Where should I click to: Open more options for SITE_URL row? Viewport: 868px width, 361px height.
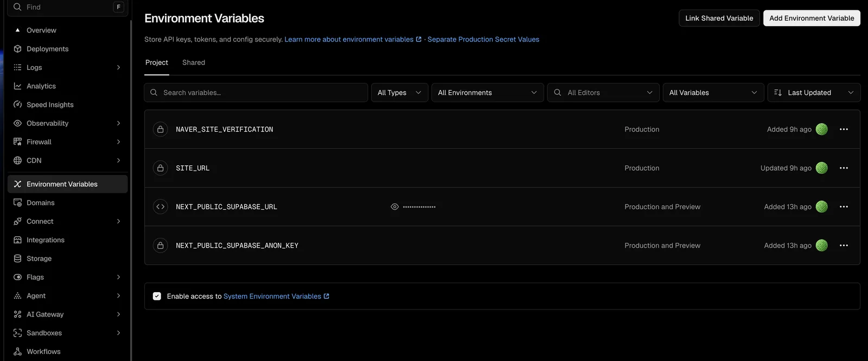(x=844, y=168)
